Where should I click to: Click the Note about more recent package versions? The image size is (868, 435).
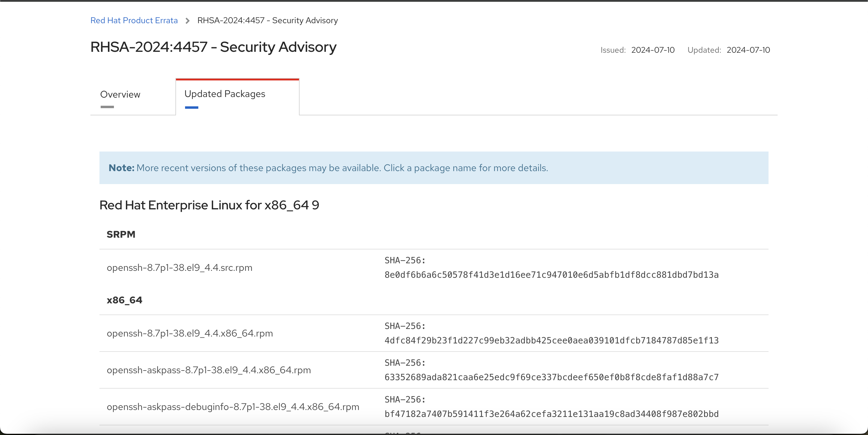434,168
